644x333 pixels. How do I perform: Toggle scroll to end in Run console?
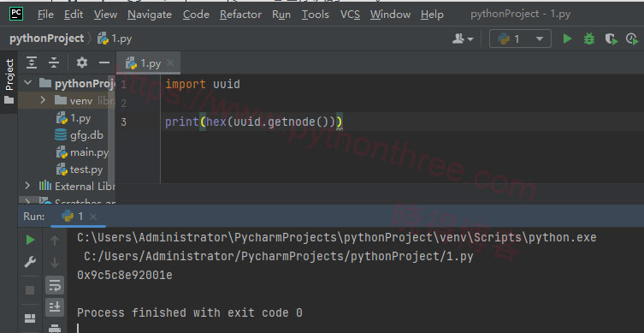pyautogui.click(x=55, y=306)
